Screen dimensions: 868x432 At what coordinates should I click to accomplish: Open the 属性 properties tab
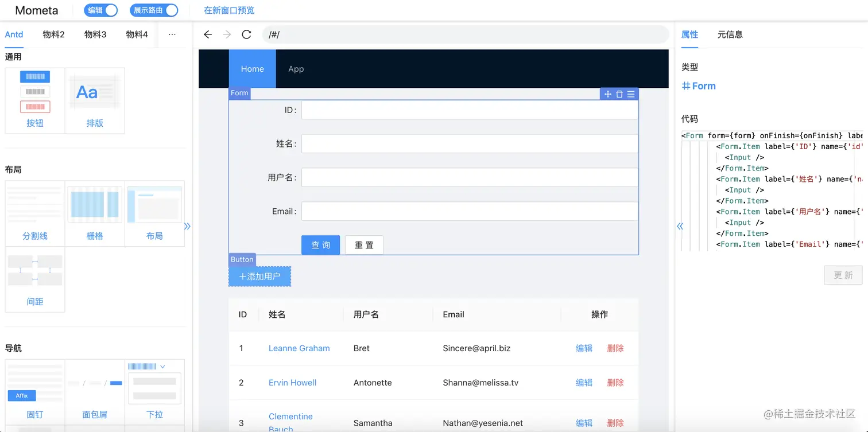[689, 34]
